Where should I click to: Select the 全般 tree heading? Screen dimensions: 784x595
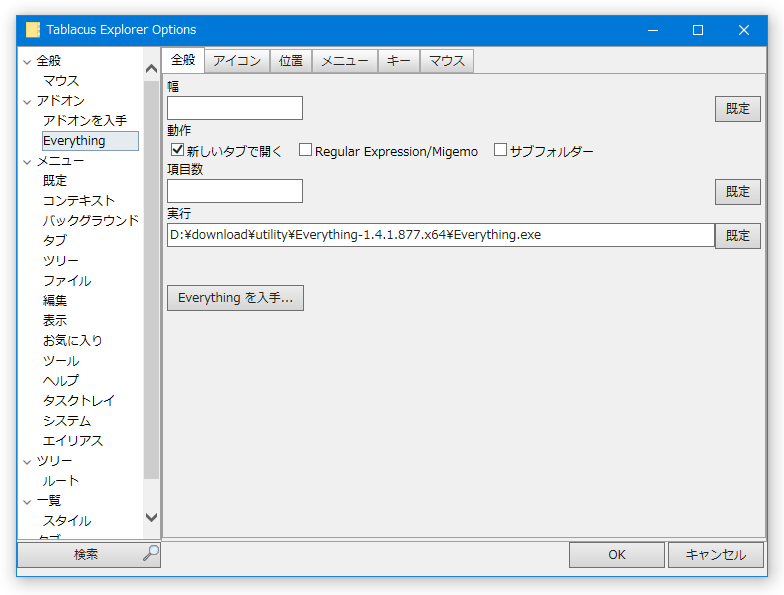point(48,61)
